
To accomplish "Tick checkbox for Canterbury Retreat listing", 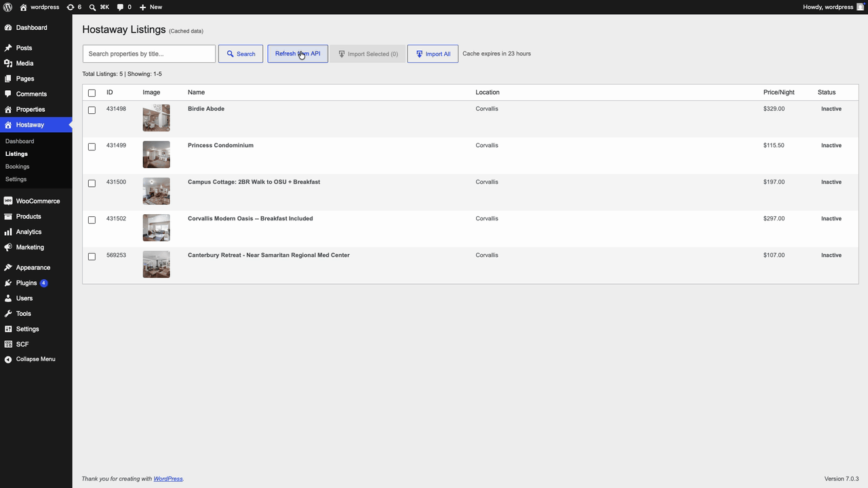I will pos(92,256).
